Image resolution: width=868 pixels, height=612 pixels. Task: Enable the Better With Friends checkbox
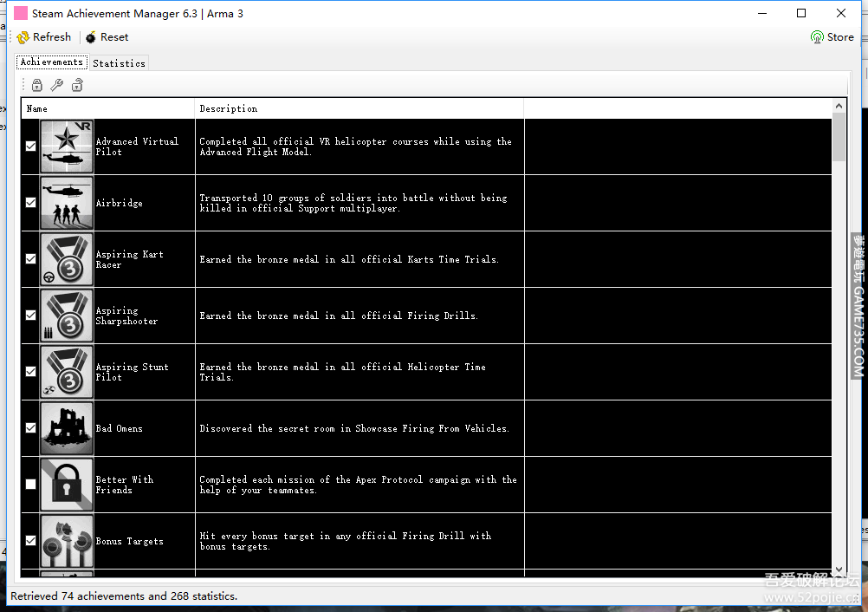pyautogui.click(x=31, y=485)
